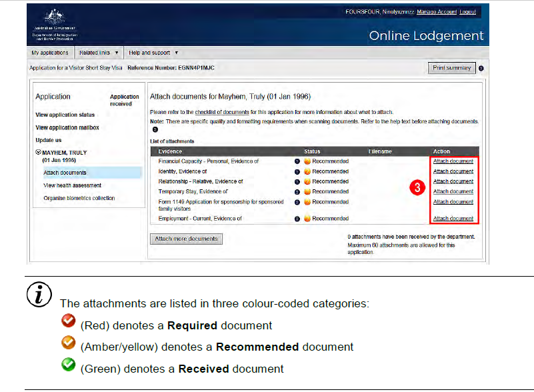The height and width of the screenshot is (392, 534).
Task: Click help icon for Financial Capacity evidence
Action: click(x=297, y=161)
